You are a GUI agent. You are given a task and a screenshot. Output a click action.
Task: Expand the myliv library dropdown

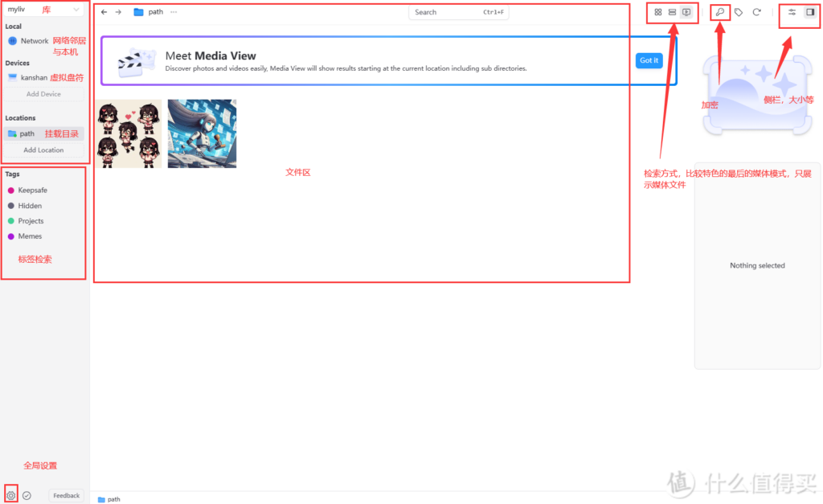pyautogui.click(x=43, y=10)
